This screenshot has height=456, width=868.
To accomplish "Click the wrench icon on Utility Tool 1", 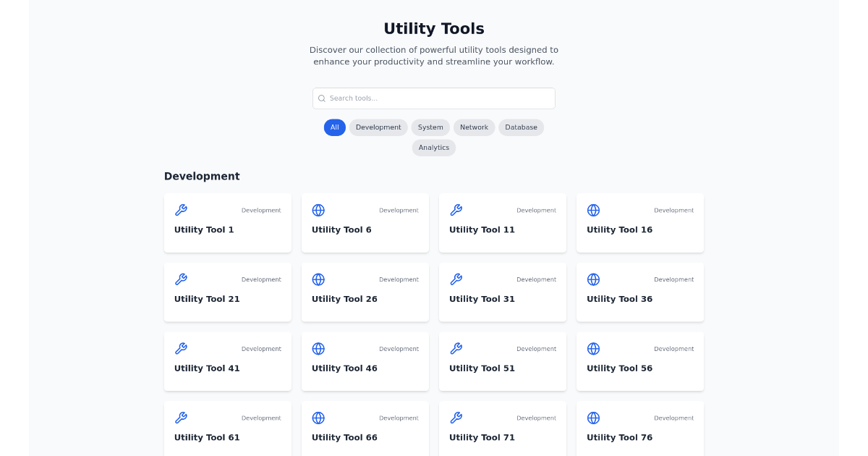I will (181, 210).
